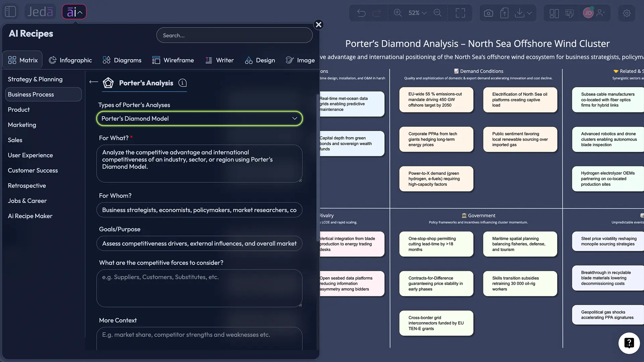Open the settings gear icon
Screen dimensions: 644x362
pyautogui.click(x=627, y=13)
